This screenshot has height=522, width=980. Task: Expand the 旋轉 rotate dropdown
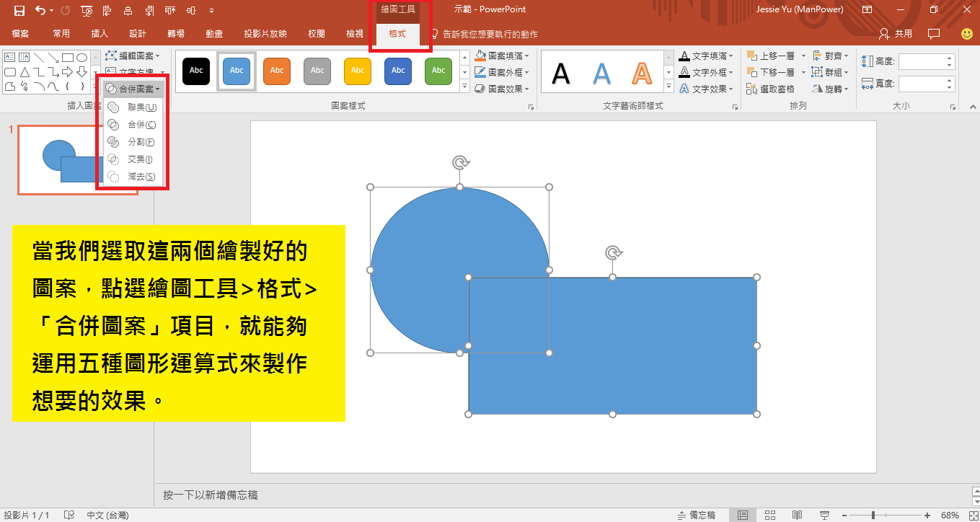coord(831,89)
